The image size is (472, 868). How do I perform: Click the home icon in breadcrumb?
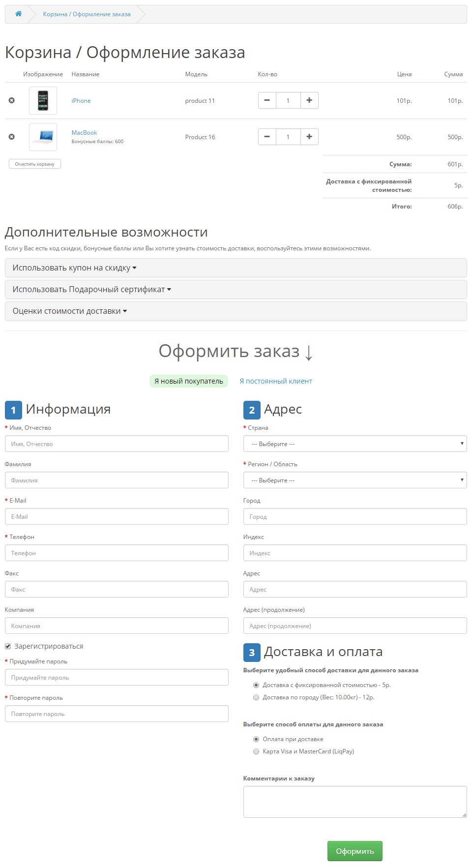click(18, 14)
